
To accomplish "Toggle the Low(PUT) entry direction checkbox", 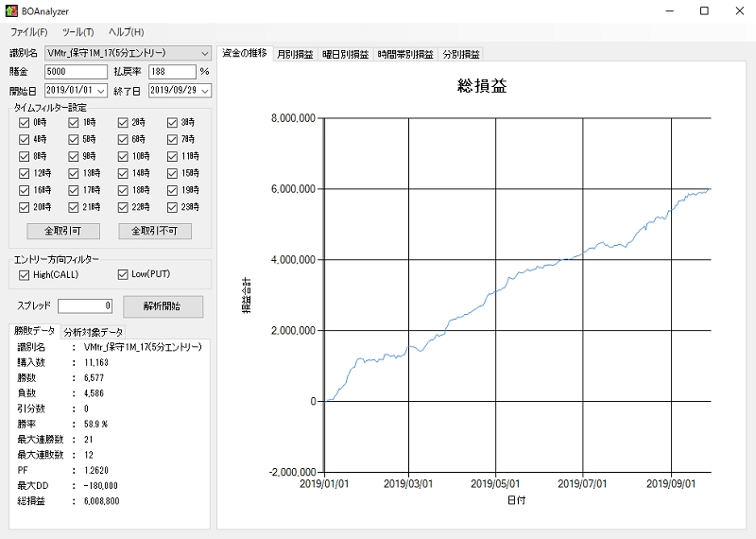I will (x=123, y=274).
